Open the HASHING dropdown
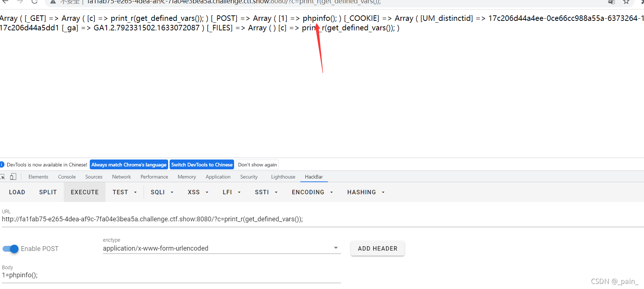Image resolution: width=644 pixels, height=289 pixels. point(366,192)
